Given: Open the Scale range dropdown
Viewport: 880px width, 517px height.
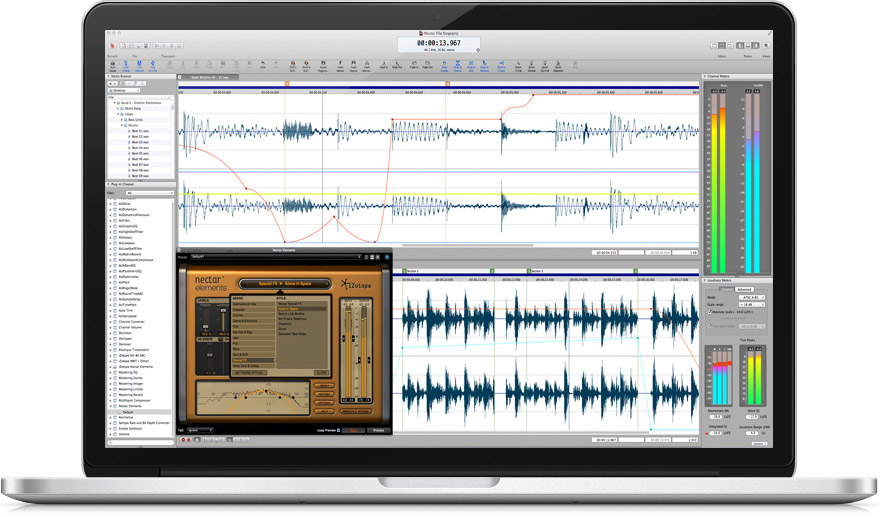Looking at the screenshot, I should [752, 305].
